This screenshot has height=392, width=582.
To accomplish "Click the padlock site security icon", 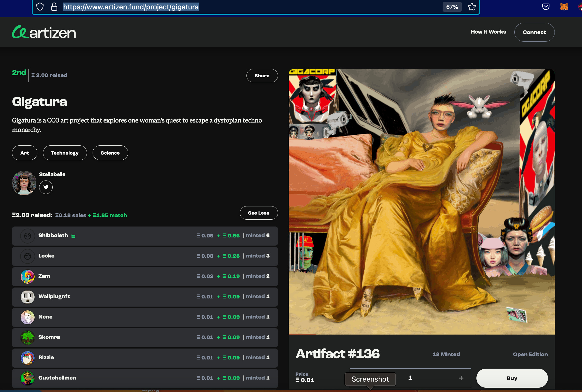I will [54, 7].
